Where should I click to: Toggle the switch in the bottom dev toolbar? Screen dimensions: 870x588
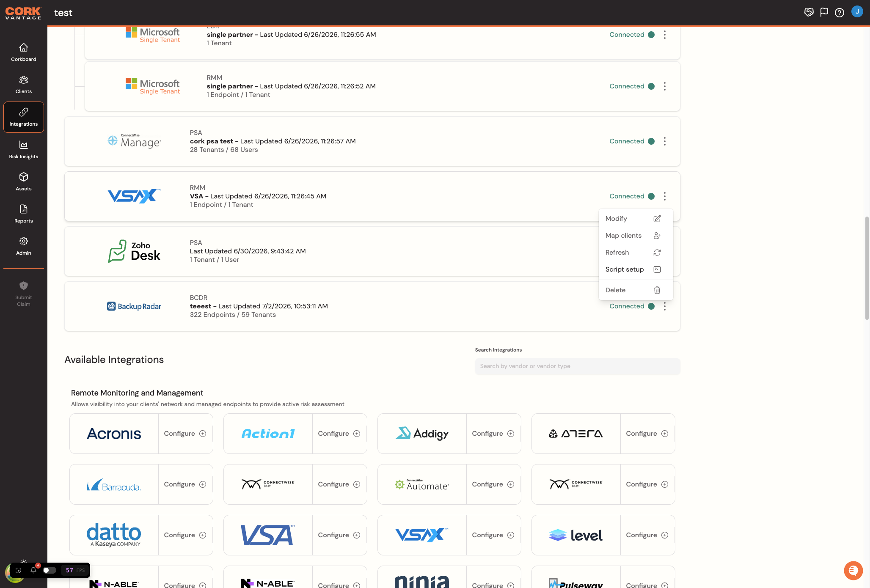pyautogui.click(x=50, y=570)
